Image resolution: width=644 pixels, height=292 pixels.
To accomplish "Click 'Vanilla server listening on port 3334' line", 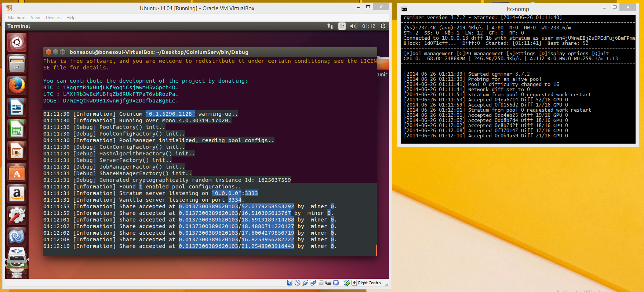I will 143,200.
